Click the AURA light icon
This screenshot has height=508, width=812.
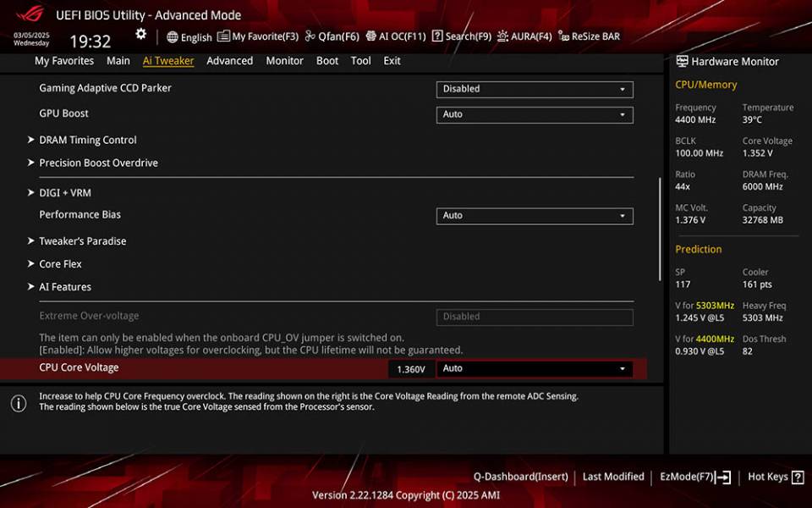pyautogui.click(x=502, y=36)
